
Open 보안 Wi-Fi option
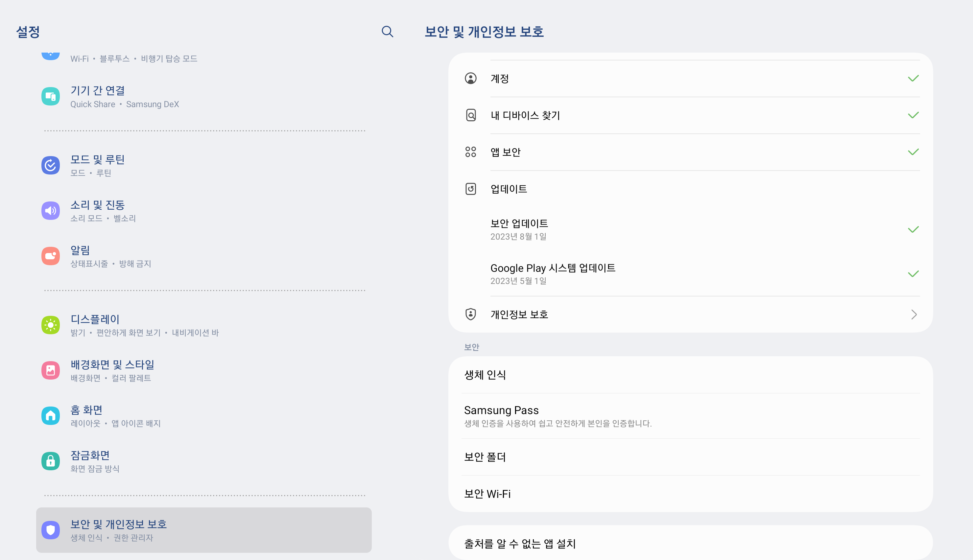(487, 494)
